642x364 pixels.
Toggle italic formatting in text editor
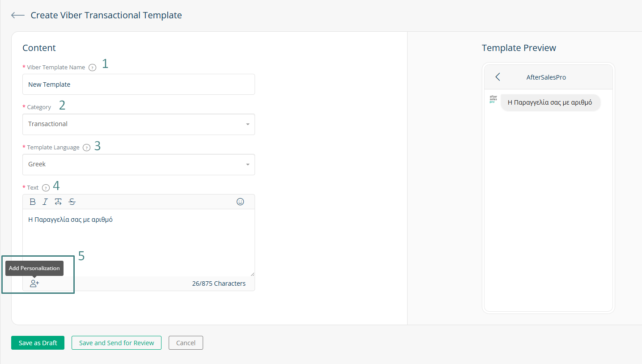point(45,202)
